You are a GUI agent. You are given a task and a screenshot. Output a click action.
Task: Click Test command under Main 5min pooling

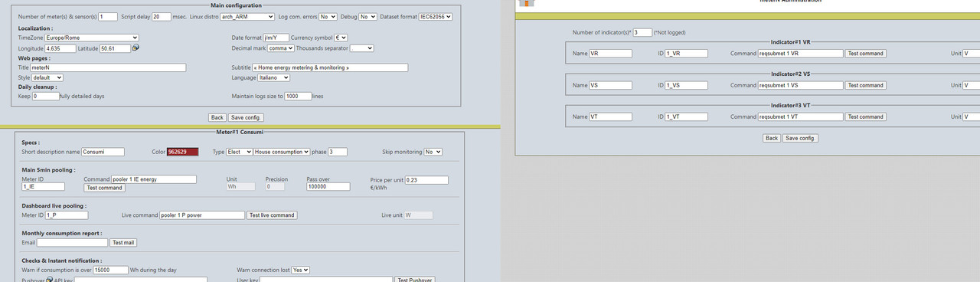coord(104,188)
